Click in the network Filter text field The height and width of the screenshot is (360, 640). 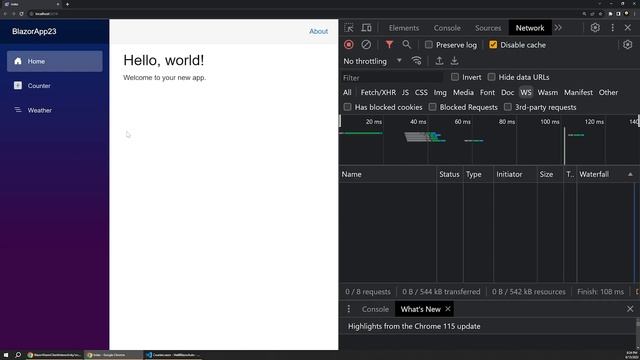coord(392,77)
